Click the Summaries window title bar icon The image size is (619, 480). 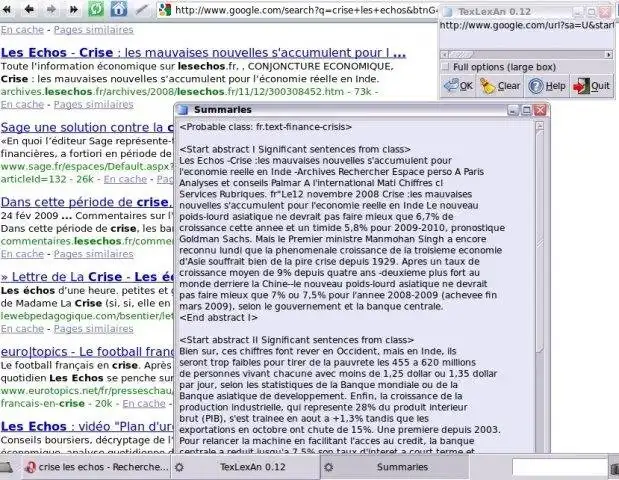coord(182,110)
